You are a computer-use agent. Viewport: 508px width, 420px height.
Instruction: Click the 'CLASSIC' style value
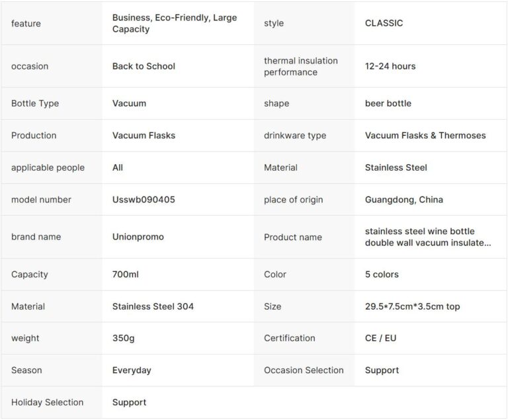tap(384, 23)
